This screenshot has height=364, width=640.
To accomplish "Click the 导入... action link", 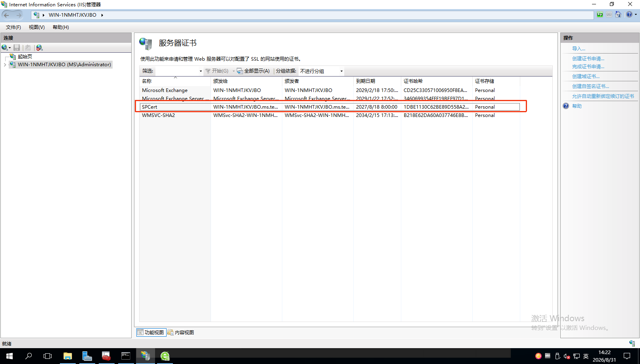I will (x=579, y=49).
